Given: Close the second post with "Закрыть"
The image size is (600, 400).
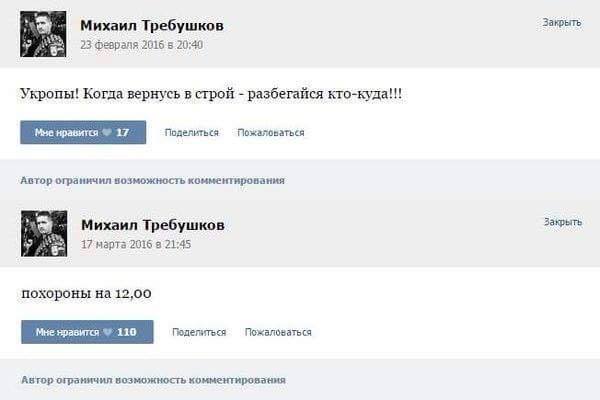Looking at the screenshot, I should [x=562, y=222].
